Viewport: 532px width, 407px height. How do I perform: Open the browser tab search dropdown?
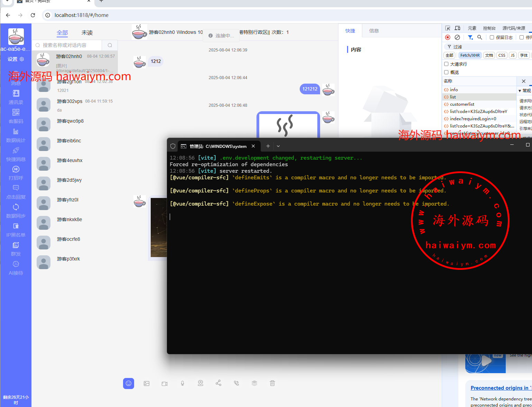(x=7, y=1)
